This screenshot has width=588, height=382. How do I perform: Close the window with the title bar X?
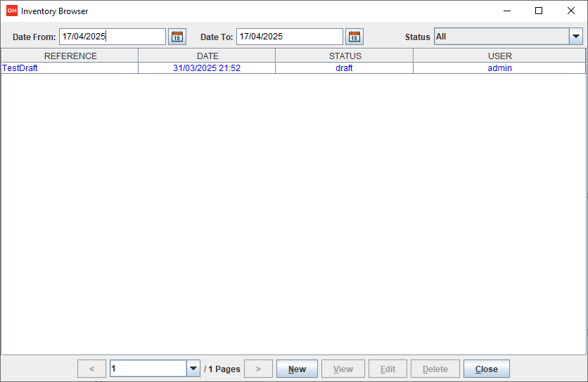(x=570, y=11)
